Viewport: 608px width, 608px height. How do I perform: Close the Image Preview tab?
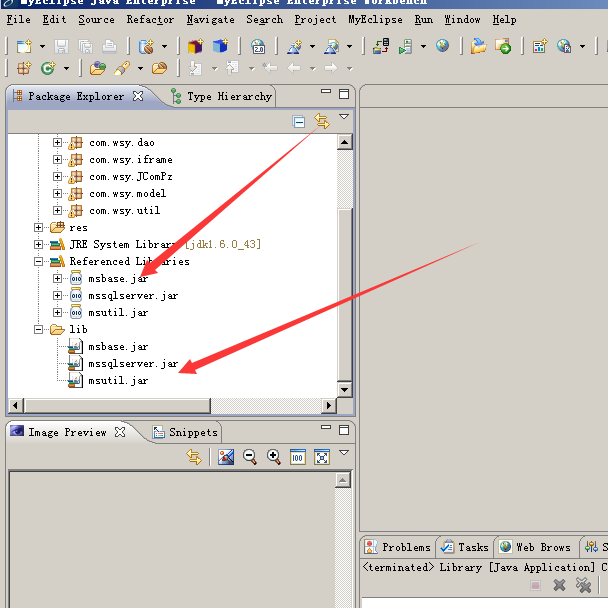(120, 432)
